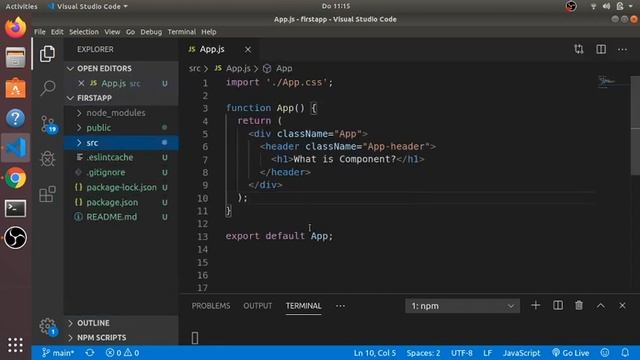The image size is (640, 360).
Task: Change language mode JavaScript in status bar
Action: point(521,353)
